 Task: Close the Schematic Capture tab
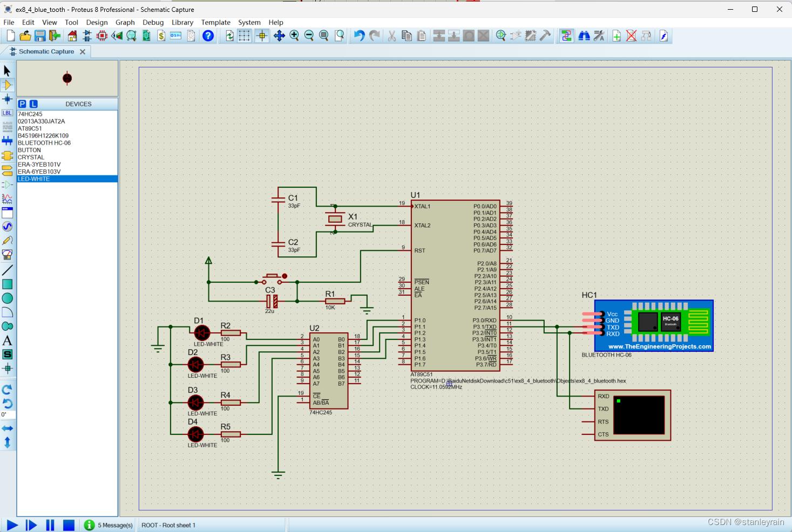coord(83,52)
